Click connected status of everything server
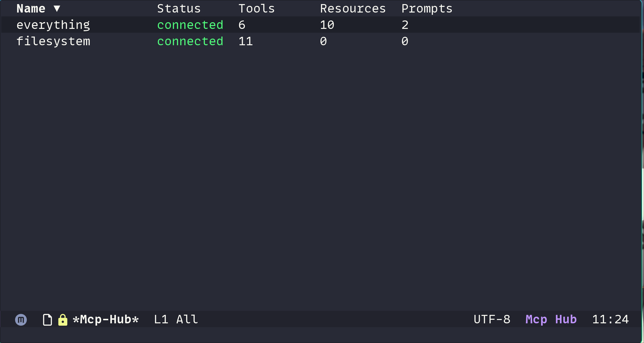The height and width of the screenshot is (343, 644). 190,25
